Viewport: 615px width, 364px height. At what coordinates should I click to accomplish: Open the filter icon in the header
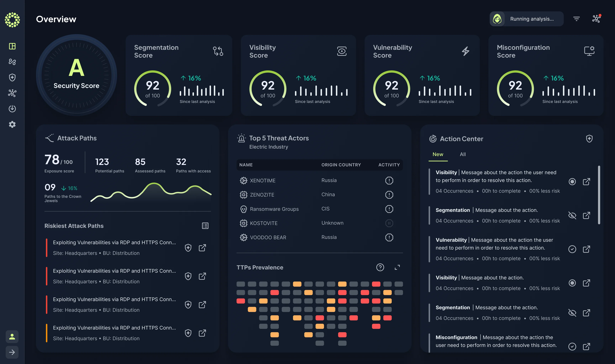[576, 19]
